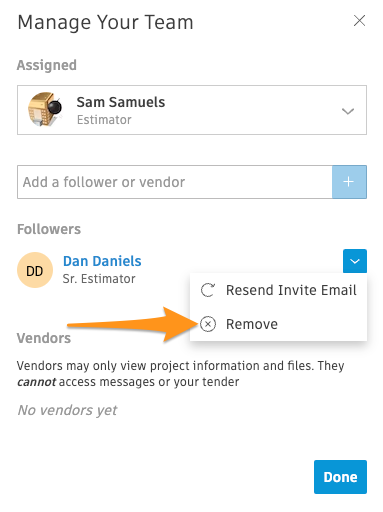This screenshot has height=512, width=383.
Task: Click the DD initials avatar
Action: (35, 270)
